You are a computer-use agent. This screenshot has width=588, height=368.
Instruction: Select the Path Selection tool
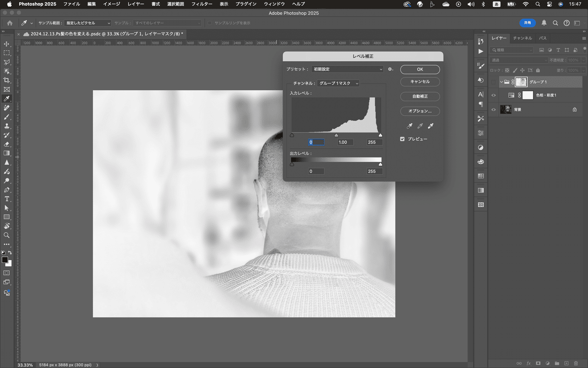click(x=7, y=208)
